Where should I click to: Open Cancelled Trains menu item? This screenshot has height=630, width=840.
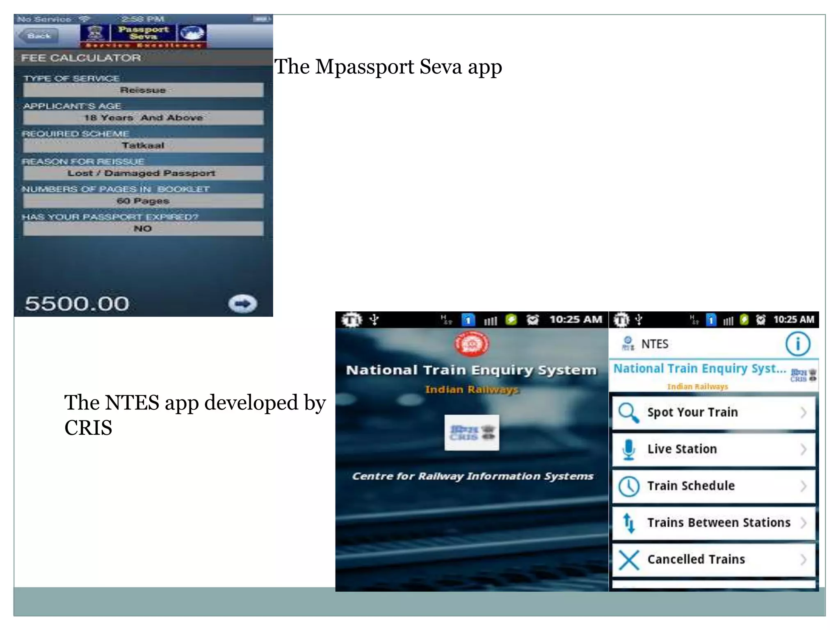click(x=714, y=560)
